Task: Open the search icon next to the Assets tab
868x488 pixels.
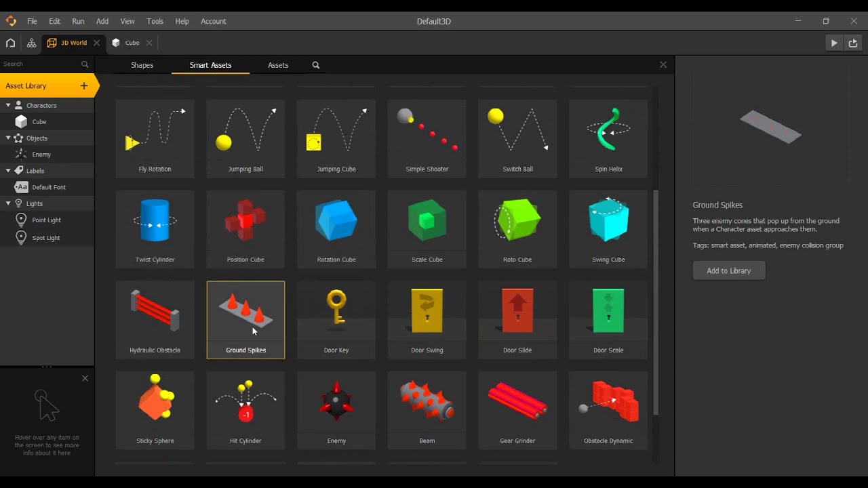Action: coord(315,65)
